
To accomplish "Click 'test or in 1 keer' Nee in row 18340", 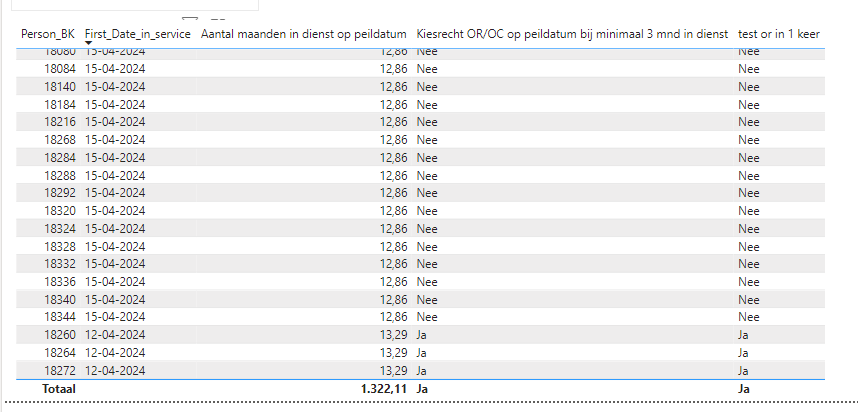I will [749, 300].
